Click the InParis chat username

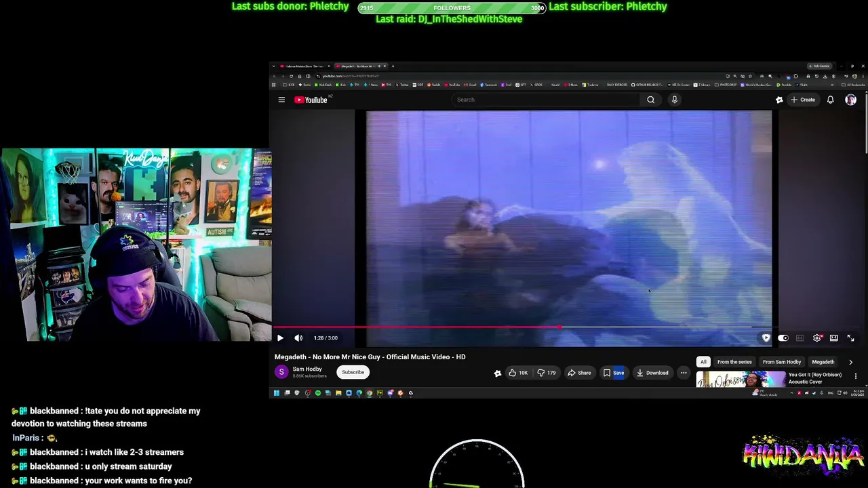coord(27,438)
